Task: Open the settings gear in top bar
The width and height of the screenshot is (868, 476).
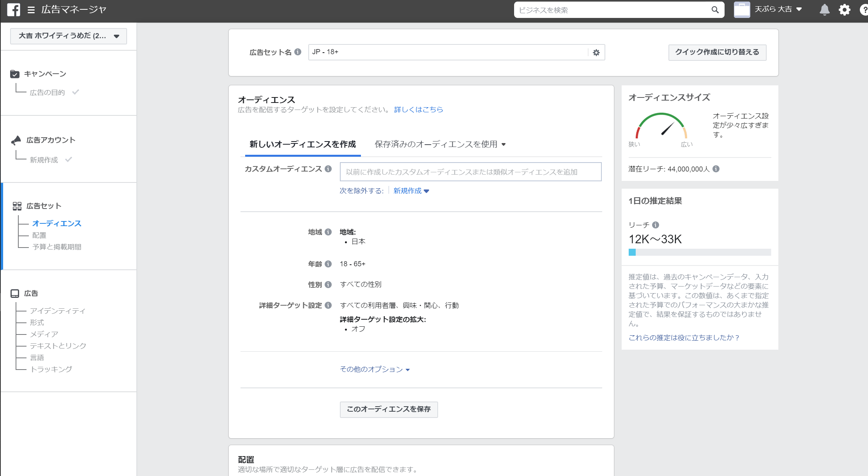Action: [844, 10]
